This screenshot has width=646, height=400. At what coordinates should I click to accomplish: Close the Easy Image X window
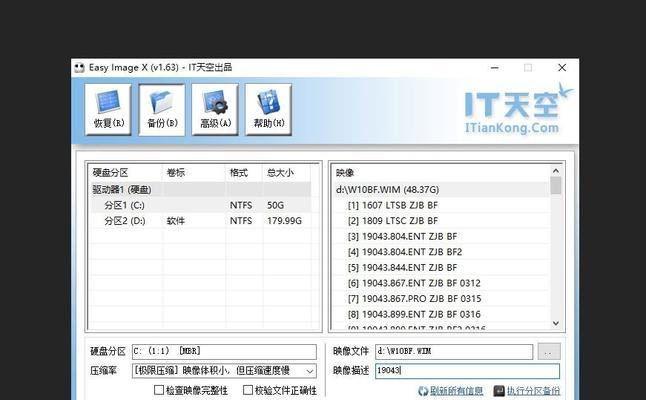pos(562,68)
